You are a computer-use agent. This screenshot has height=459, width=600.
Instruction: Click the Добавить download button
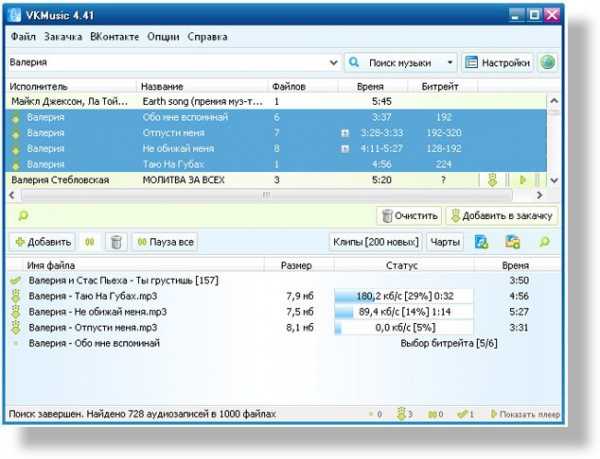click(42, 242)
